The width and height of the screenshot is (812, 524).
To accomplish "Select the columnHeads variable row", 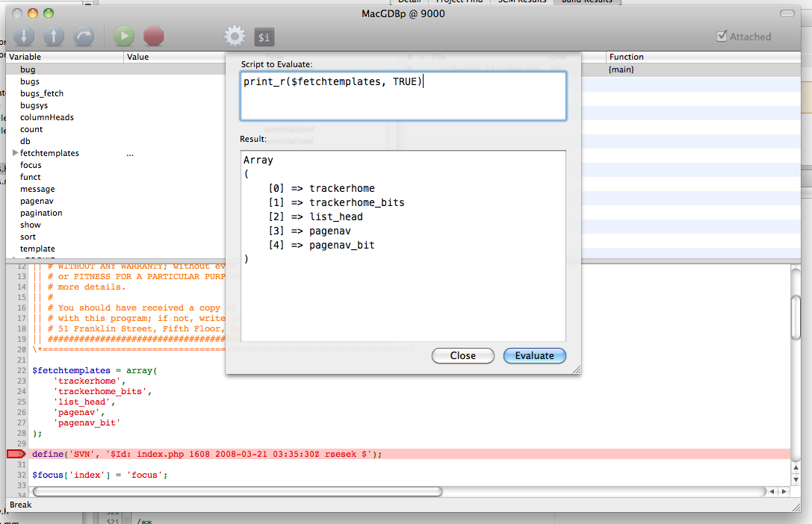I will point(116,117).
